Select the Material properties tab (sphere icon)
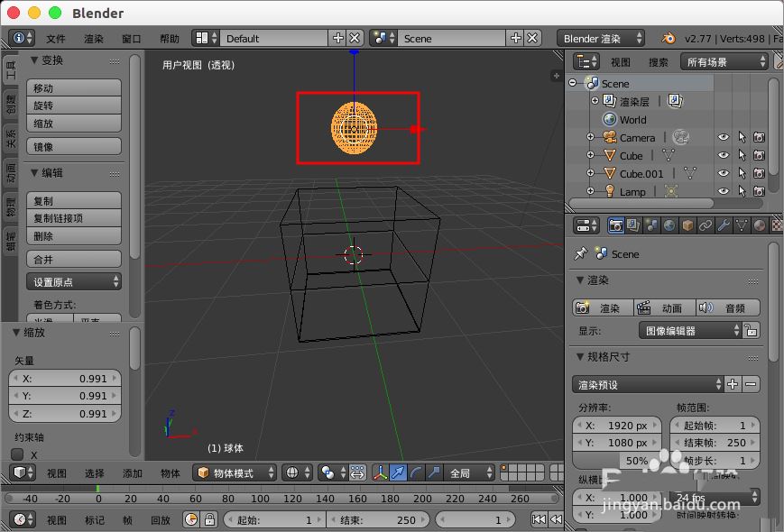Image resolution: width=784 pixels, height=532 pixels. pyautogui.click(x=758, y=225)
